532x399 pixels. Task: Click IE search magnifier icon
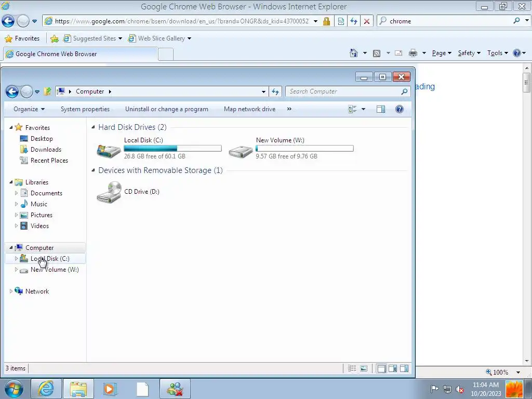coord(516,21)
